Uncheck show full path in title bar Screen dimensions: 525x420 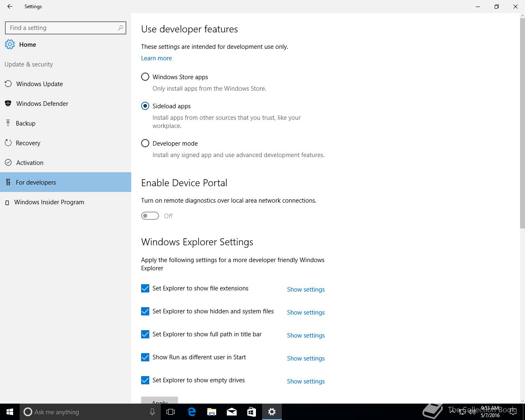145,334
